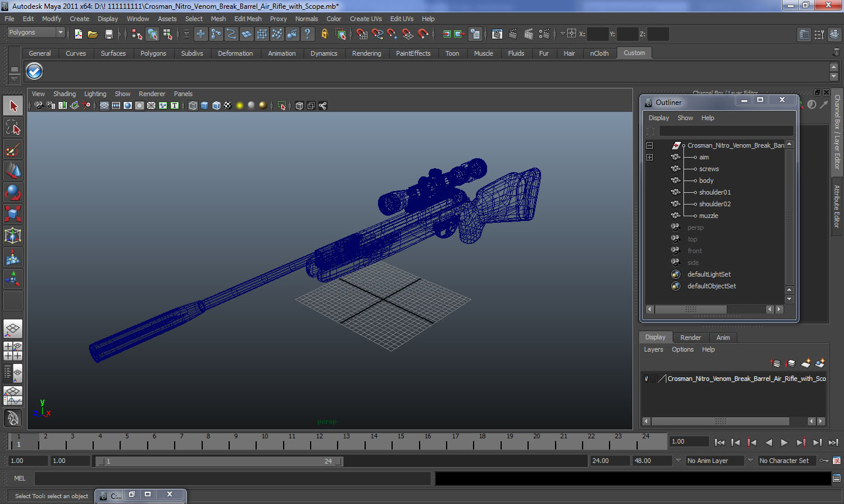The width and height of the screenshot is (844, 504).
Task: Run the custom shelf checkmark button
Action: tap(35, 71)
